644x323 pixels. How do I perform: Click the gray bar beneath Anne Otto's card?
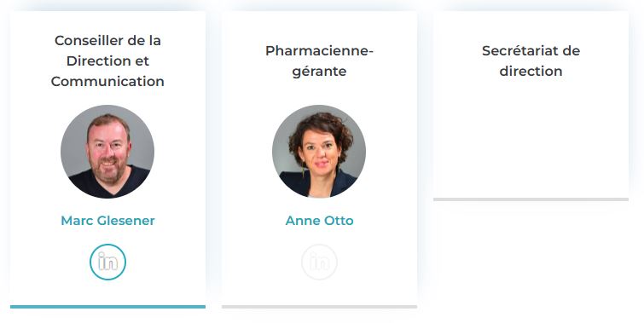tap(319, 307)
